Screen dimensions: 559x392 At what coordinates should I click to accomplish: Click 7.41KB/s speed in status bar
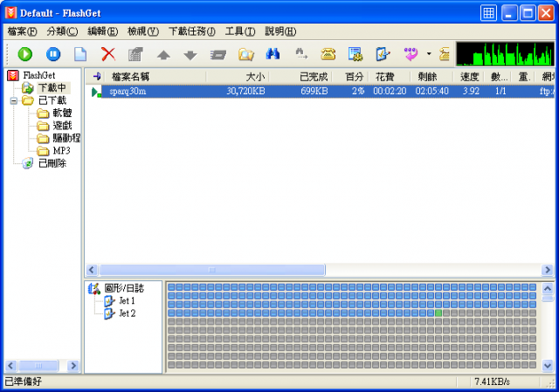(x=492, y=382)
